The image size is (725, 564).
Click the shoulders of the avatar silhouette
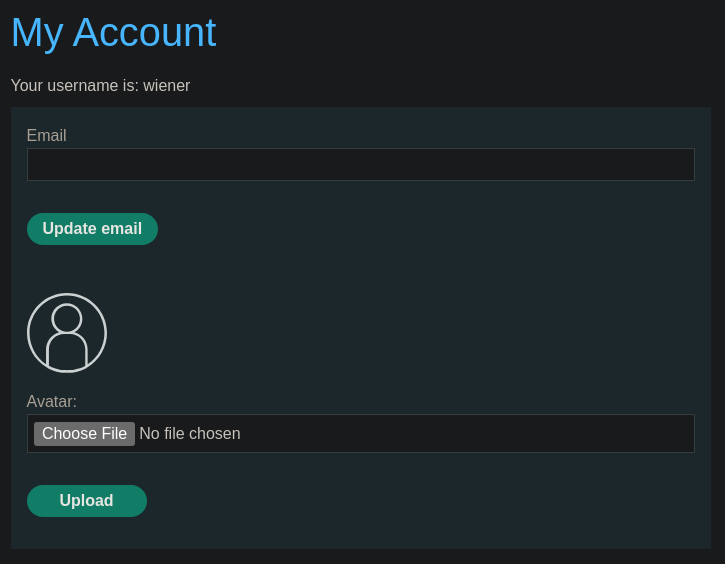pyautogui.click(x=67, y=351)
